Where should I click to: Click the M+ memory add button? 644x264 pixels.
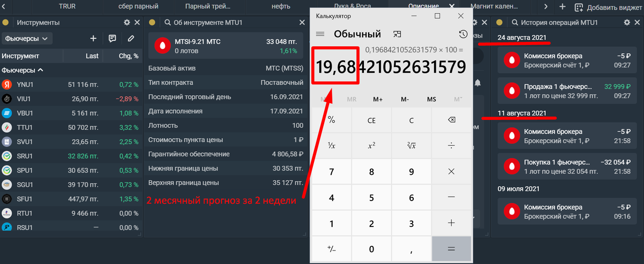click(x=378, y=99)
